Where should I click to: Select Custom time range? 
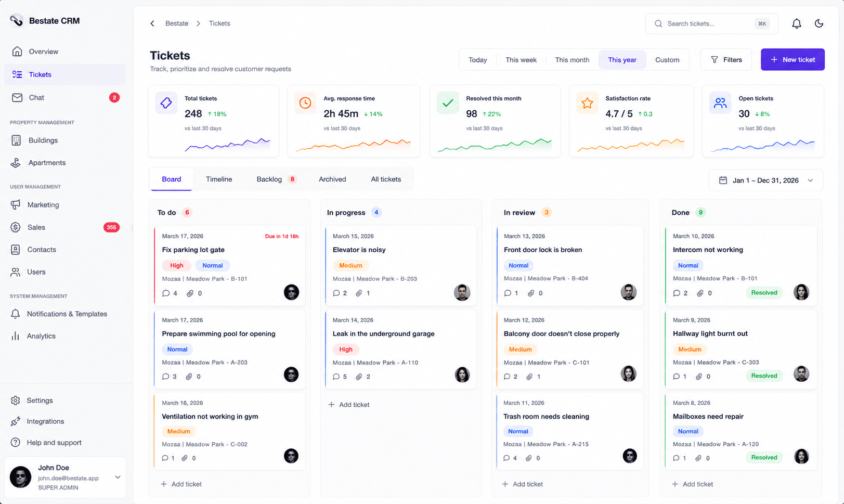[667, 60]
